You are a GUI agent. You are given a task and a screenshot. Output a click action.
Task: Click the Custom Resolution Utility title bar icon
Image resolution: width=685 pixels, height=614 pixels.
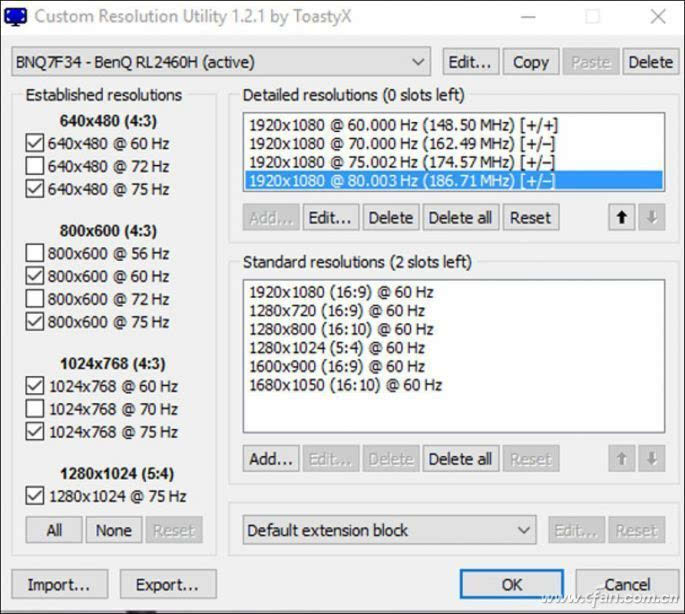15,17
